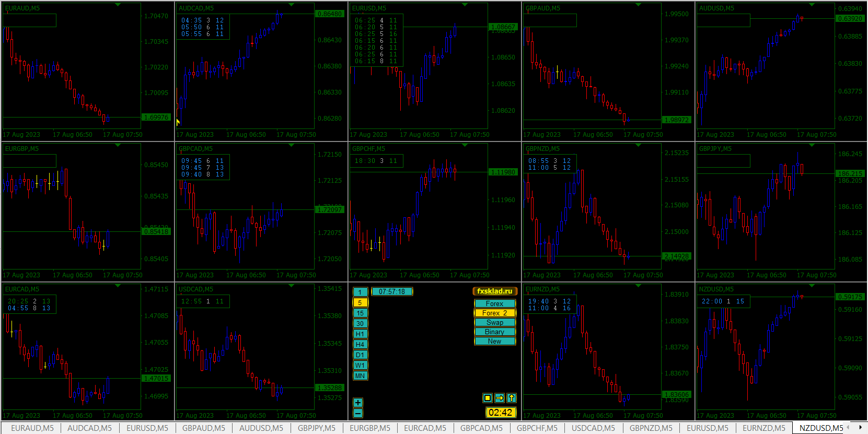Open the USDCAD,M5 tab
The height and width of the screenshot is (434, 868).
click(593, 428)
